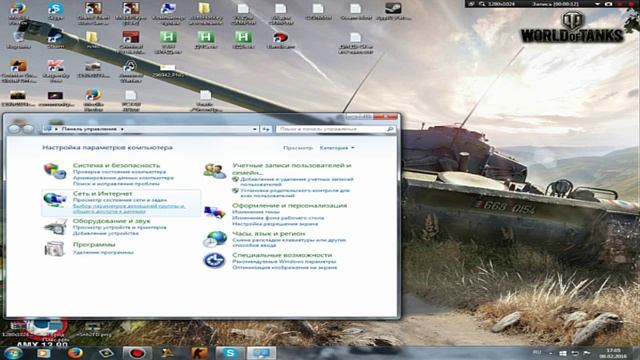Click the Forward navigation button
The width and height of the screenshot is (640, 360).
[x=28, y=129]
